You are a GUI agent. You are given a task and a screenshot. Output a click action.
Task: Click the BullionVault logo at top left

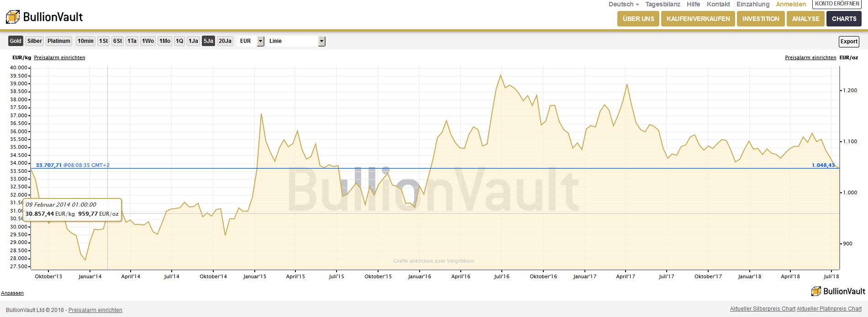point(44,17)
